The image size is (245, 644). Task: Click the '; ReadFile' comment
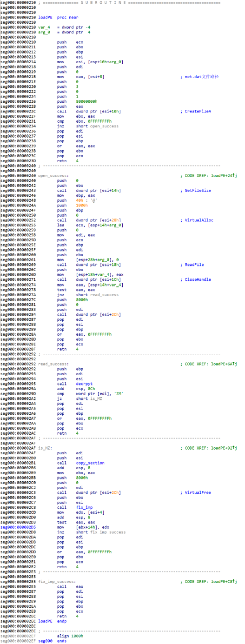click(x=192, y=265)
